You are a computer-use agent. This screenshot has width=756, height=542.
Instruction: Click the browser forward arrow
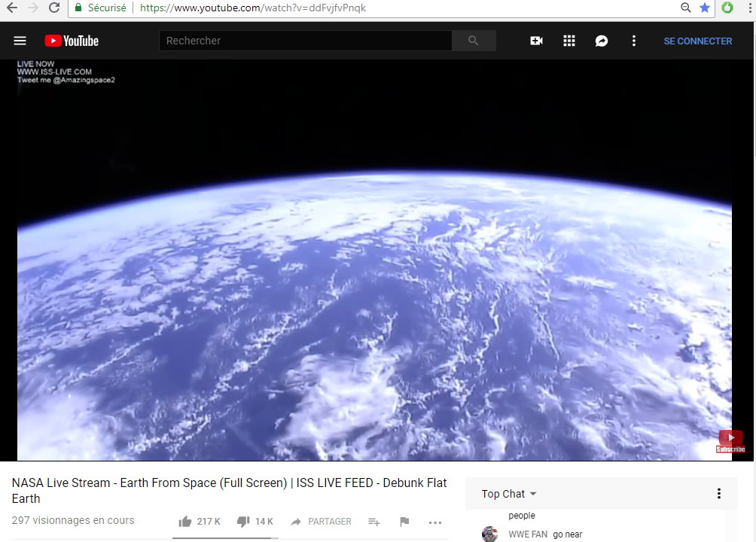tap(33, 8)
